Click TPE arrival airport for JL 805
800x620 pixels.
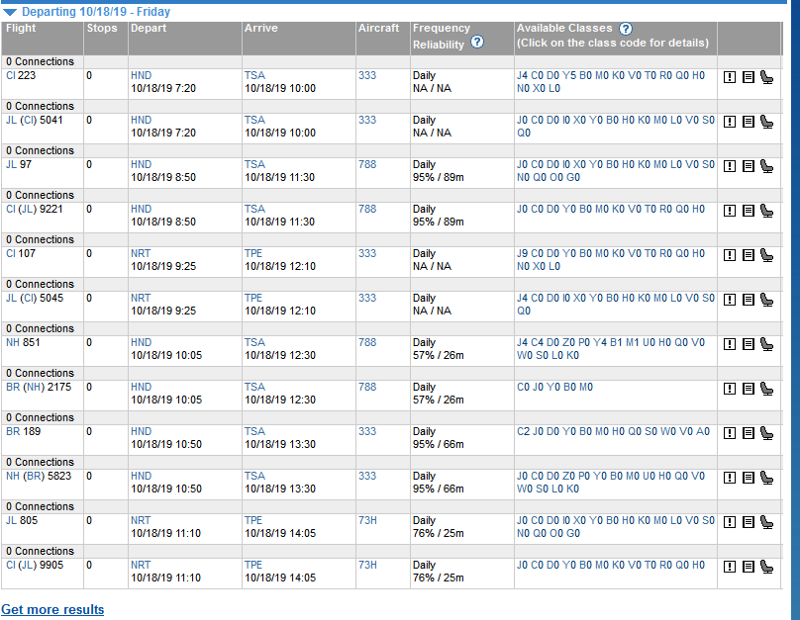[x=253, y=520]
